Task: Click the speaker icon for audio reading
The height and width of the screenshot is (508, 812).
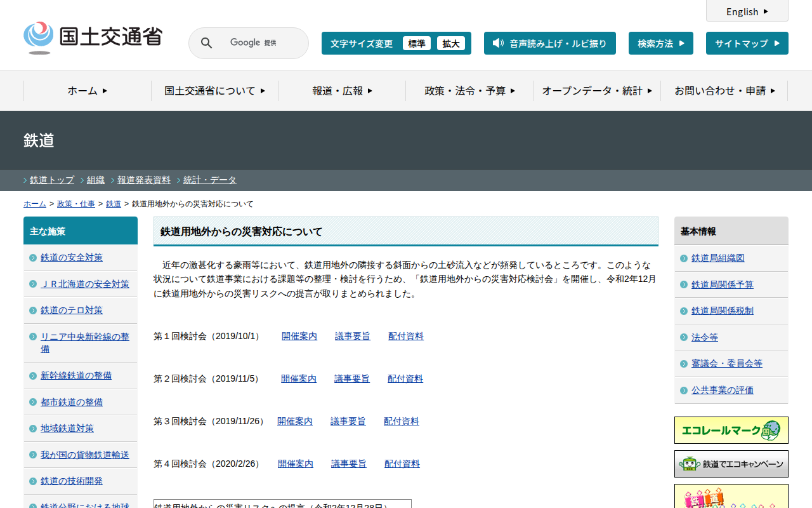Action: (498, 43)
